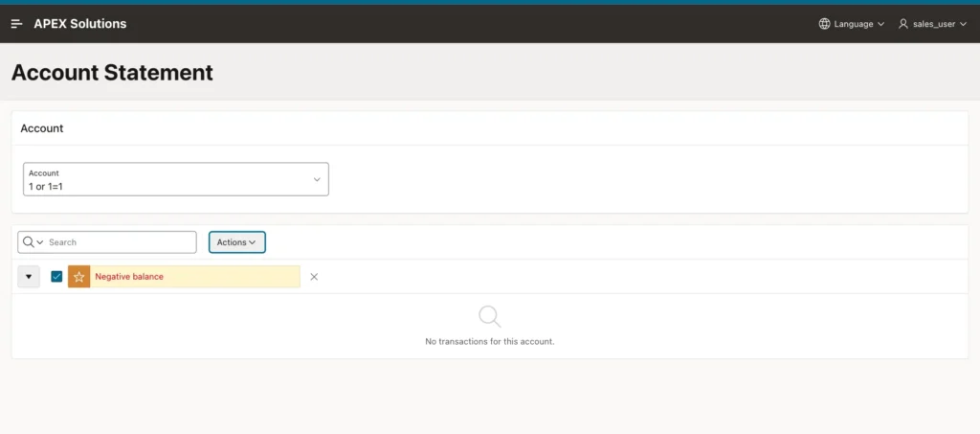Click the 'No transactions for this account.' message
This screenshot has width=980, height=434.
point(490,341)
